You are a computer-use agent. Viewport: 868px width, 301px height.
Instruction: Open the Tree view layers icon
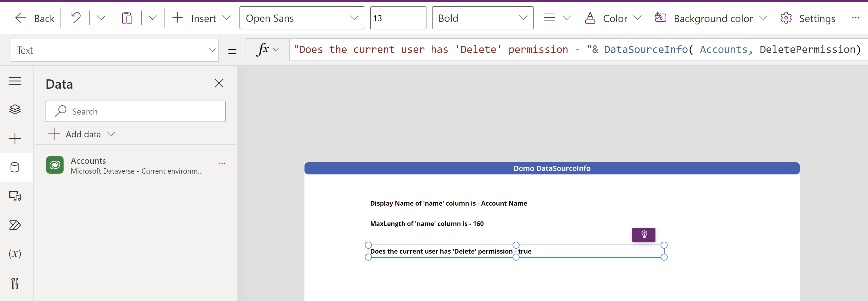(15, 109)
